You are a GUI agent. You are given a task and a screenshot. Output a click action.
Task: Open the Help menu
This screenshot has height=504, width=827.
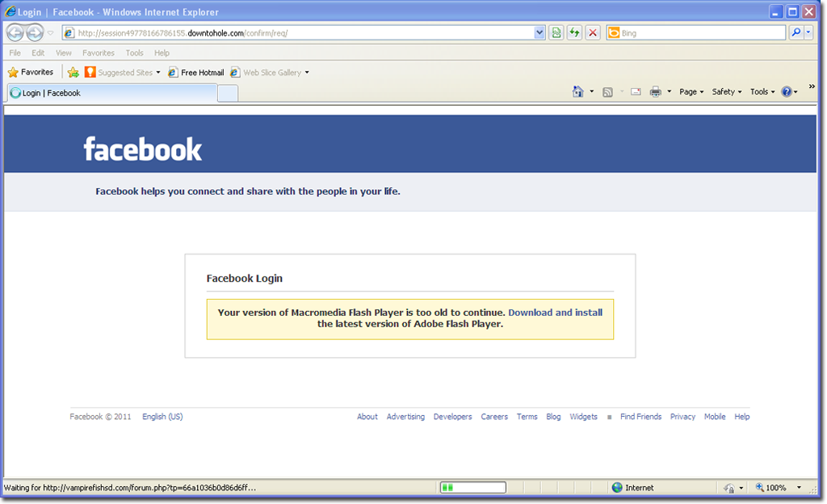[x=162, y=52]
